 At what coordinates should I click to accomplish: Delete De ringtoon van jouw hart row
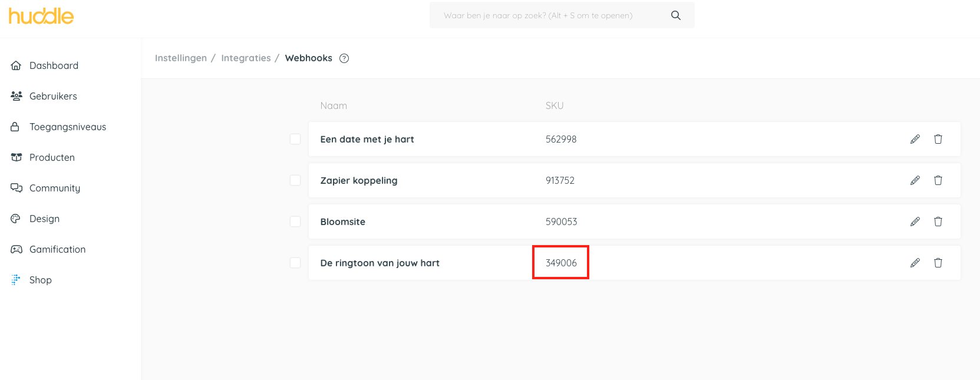pos(938,263)
